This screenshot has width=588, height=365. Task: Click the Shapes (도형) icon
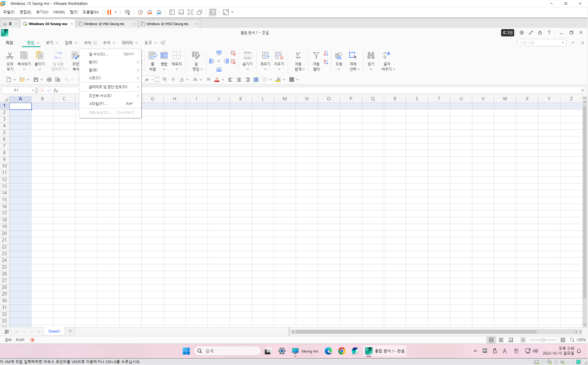pos(339,56)
